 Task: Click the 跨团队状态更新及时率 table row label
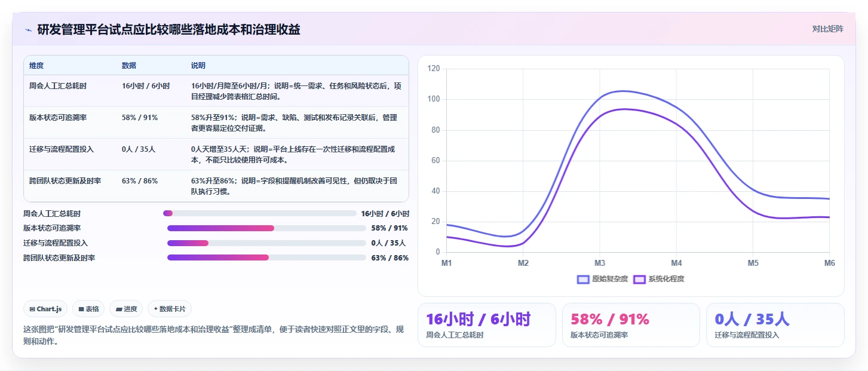pos(65,181)
